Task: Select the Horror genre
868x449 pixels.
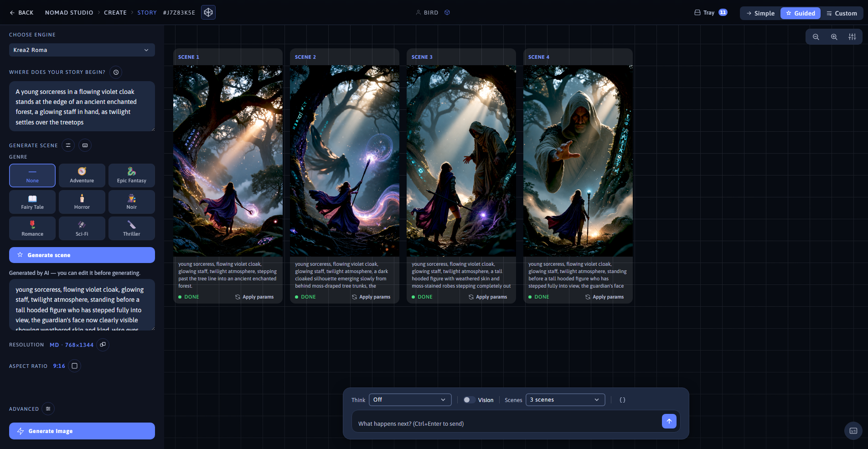Action: 82,202
